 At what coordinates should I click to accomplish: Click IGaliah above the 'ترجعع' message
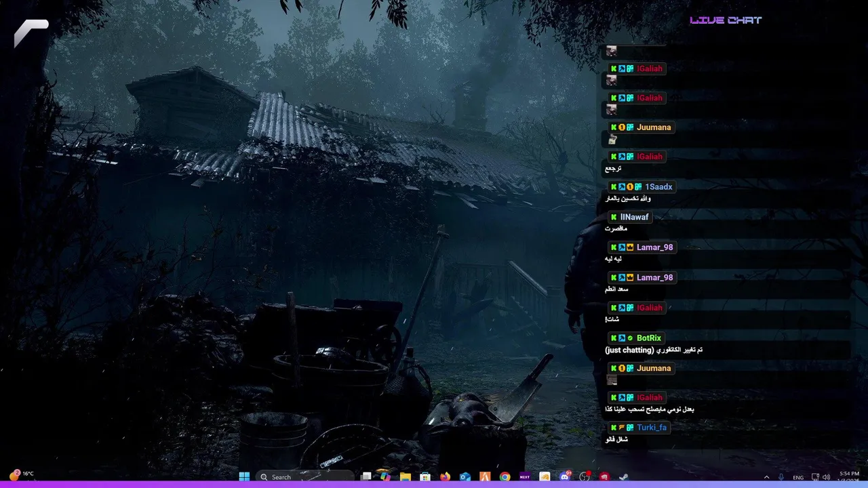pyautogui.click(x=649, y=157)
